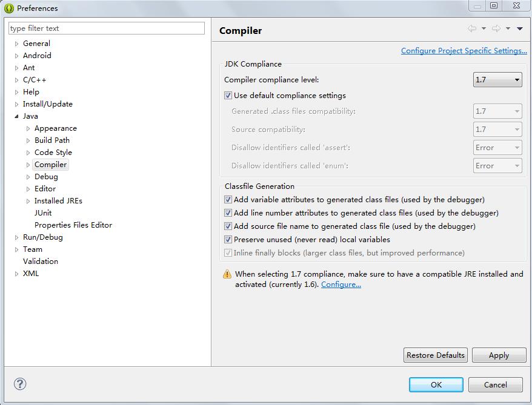Uncheck Use default compliance settings
The height and width of the screenshot is (405, 532).
coord(228,96)
